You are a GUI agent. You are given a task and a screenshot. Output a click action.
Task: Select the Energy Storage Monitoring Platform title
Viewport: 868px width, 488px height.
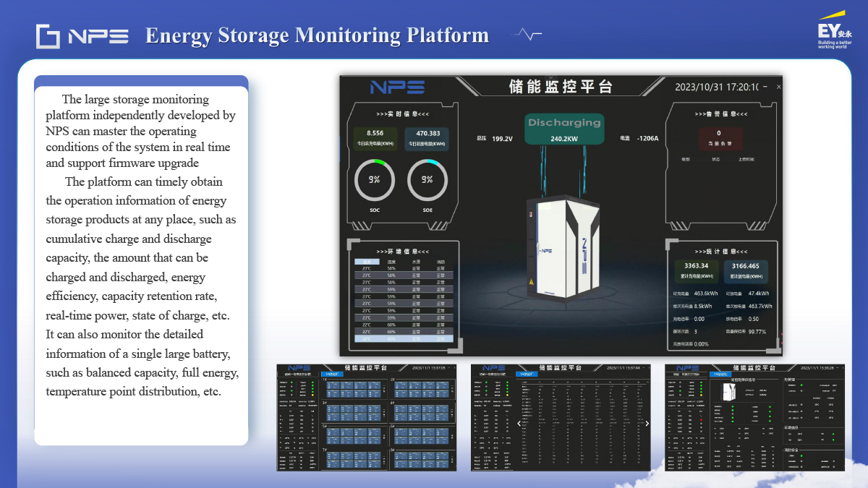[317, 35]
